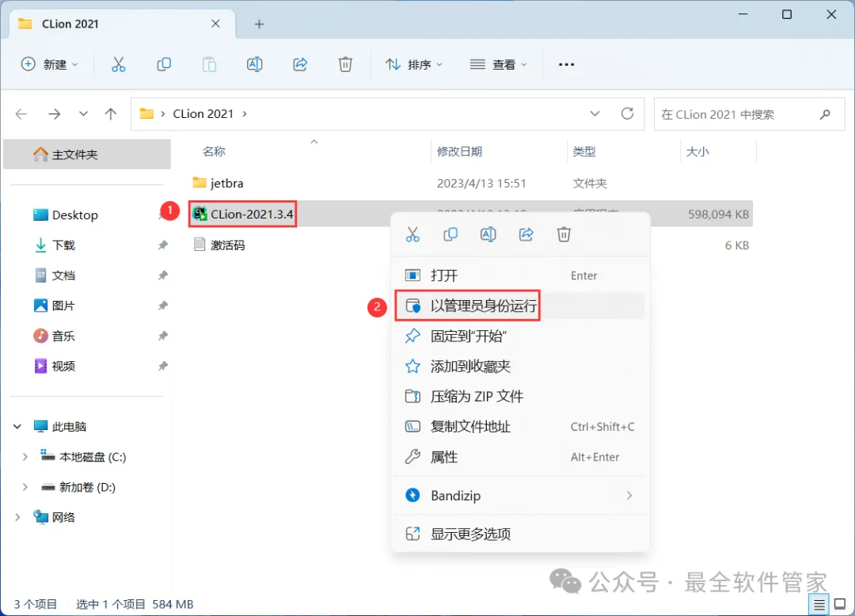The height and width of the screenshot is (616, 855).
Task: Choose 复制文件地址 menu entry
Action: (519, 426)
